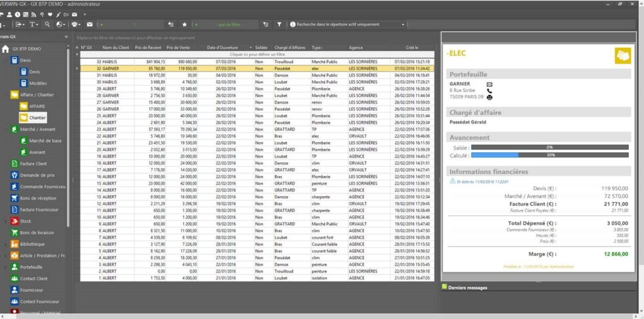Click the envelope mail toolbar icon
Screen dimensions: 644x319
[89, 24]
